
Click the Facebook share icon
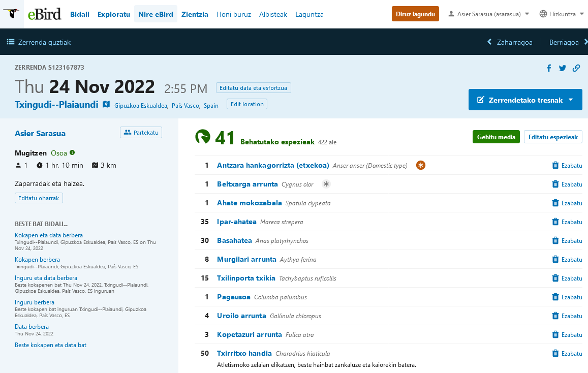(x=549, y=68)
